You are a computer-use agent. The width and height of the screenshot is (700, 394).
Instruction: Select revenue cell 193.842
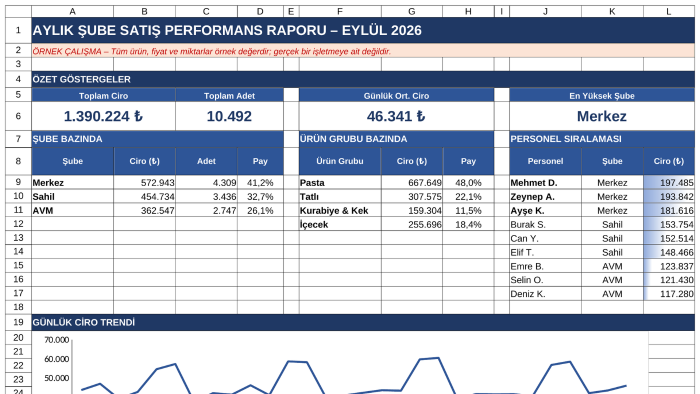pos(669,196)
